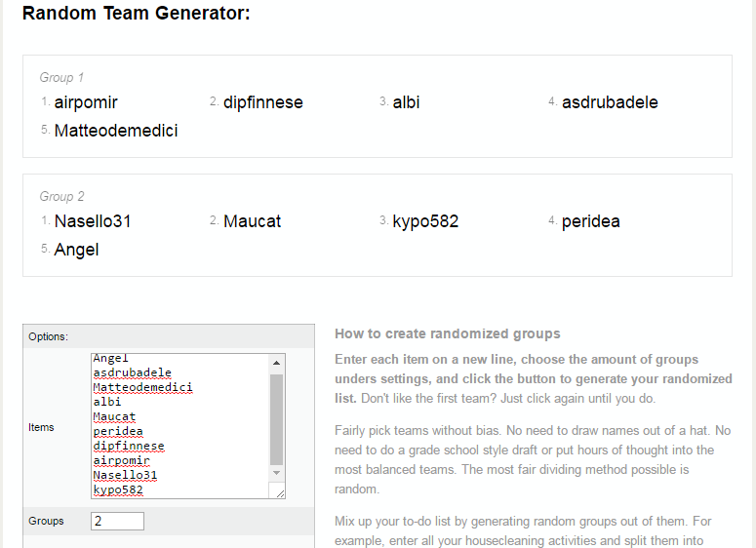Screen dimensions: 756x548
Task: Click Maucat in Group 2
Action: (252, 221)
